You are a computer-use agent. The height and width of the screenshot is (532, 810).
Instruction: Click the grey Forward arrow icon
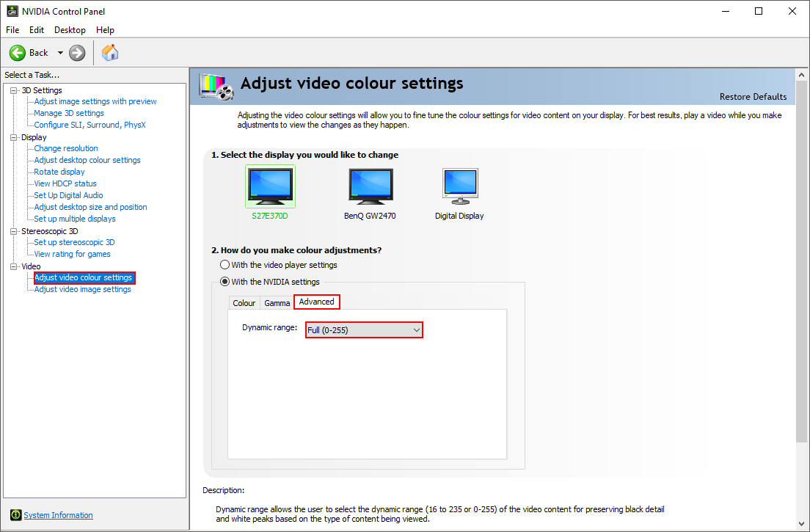pyautogui.click(x=77, y=53)
